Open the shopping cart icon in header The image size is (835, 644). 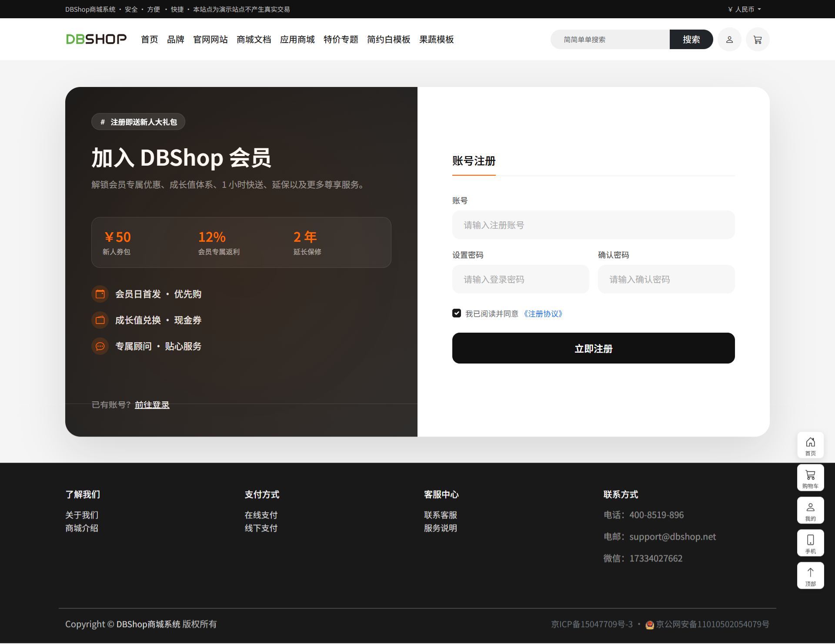pyautogui.click(x=758, y=40)
